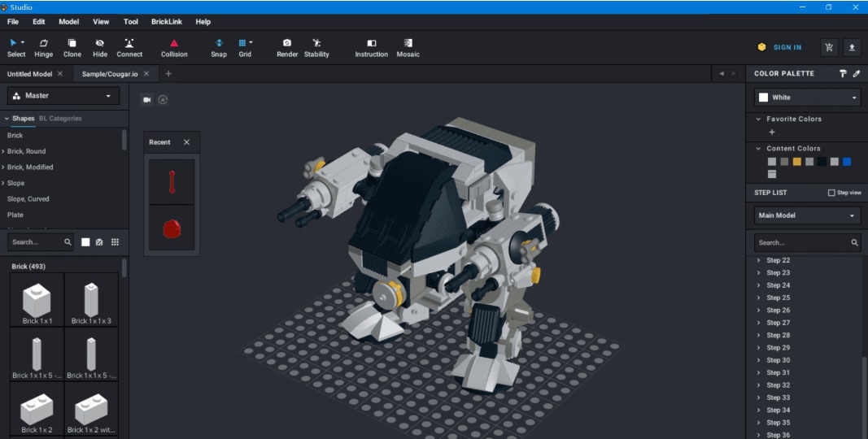
Task: Select the Plate category
Action: point(15,215)
